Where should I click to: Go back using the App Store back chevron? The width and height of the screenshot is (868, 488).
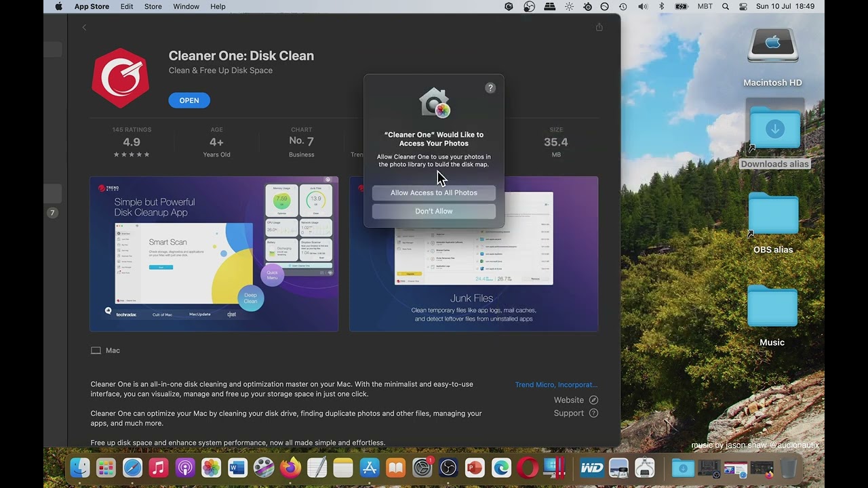click(x=84, y=27)
